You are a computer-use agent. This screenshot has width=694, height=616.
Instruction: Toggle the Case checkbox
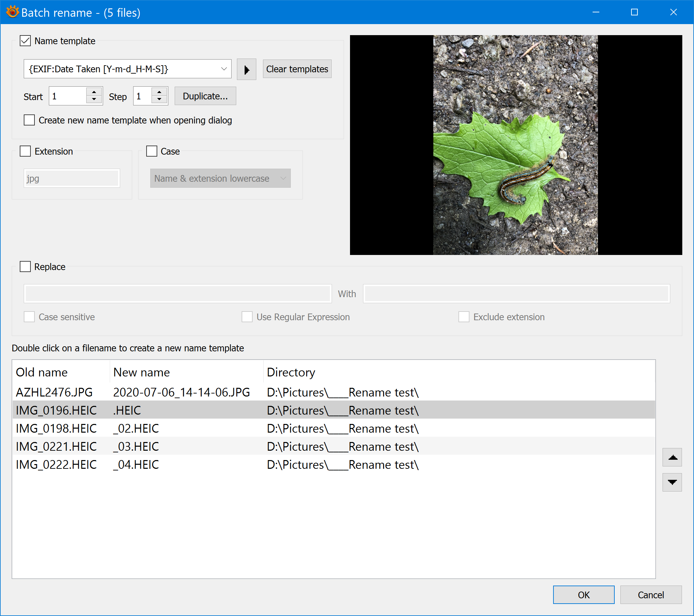point(152,151)
